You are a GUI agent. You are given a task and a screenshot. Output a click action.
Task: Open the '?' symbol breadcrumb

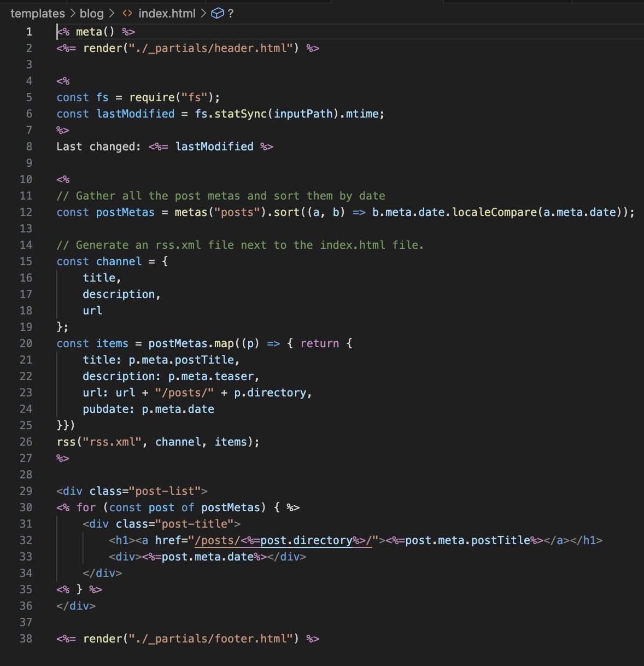tap(231, 13)
